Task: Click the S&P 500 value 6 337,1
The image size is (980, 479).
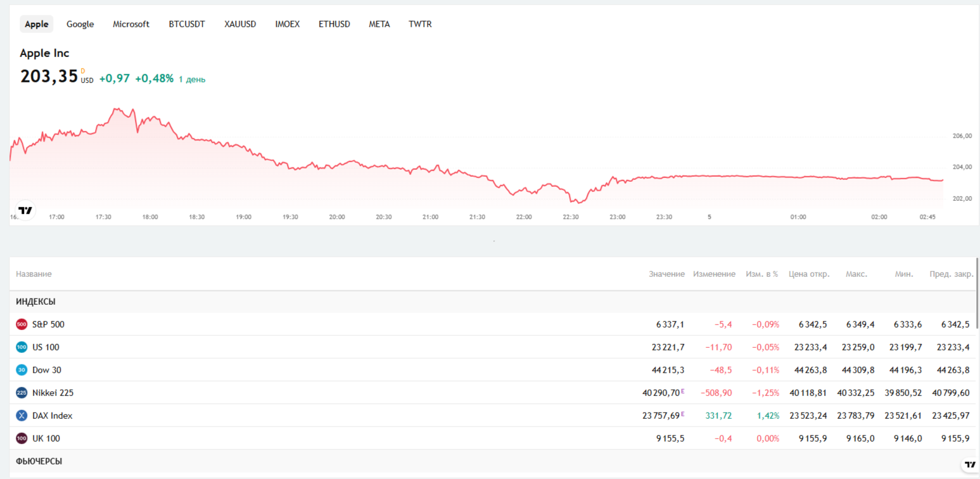Action: [x=670, y=324]
